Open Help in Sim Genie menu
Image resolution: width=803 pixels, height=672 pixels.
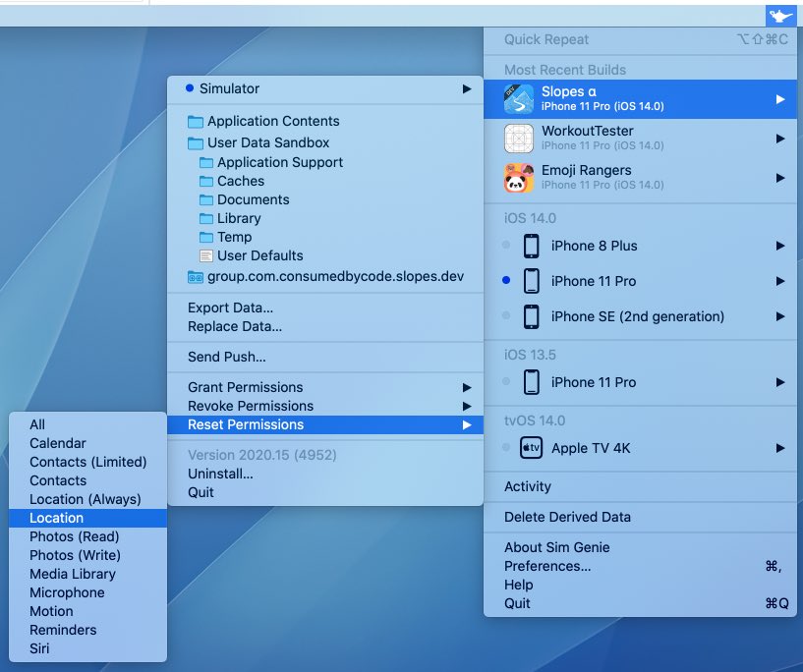(640, 585)
